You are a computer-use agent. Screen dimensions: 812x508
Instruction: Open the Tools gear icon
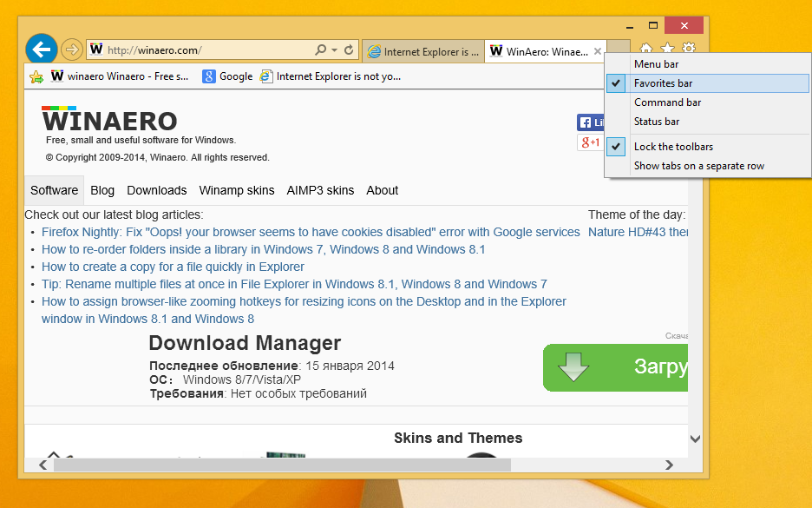tap(689, 49)
